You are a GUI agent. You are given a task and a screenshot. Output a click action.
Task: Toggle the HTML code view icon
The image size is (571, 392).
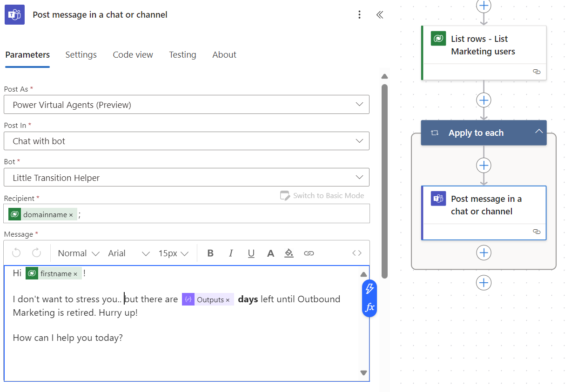[356, 253]
